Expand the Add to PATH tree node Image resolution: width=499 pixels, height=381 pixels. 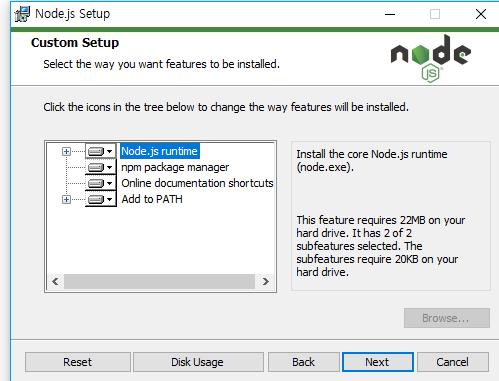pyautogui.click(x=66, y=199)
